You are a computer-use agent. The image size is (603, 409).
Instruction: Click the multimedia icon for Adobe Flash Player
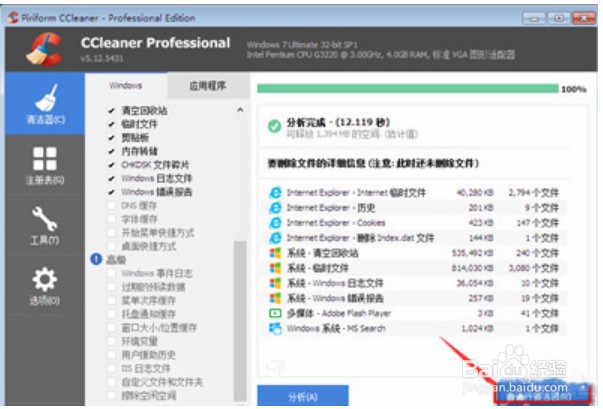point(275,313)
